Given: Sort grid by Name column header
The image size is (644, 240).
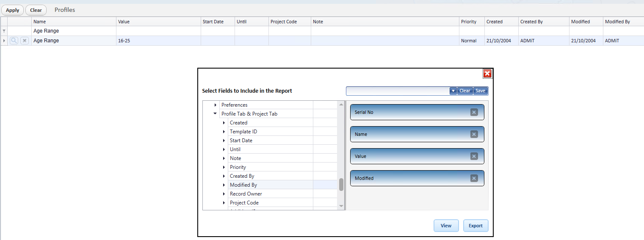Looking at the screenshot, I should (x=74, y=22).
